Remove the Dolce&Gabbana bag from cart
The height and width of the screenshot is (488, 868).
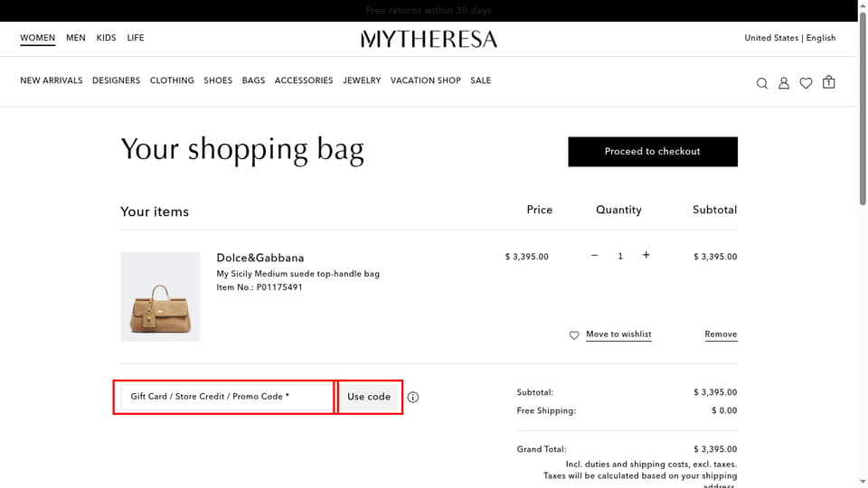(721, 334)
